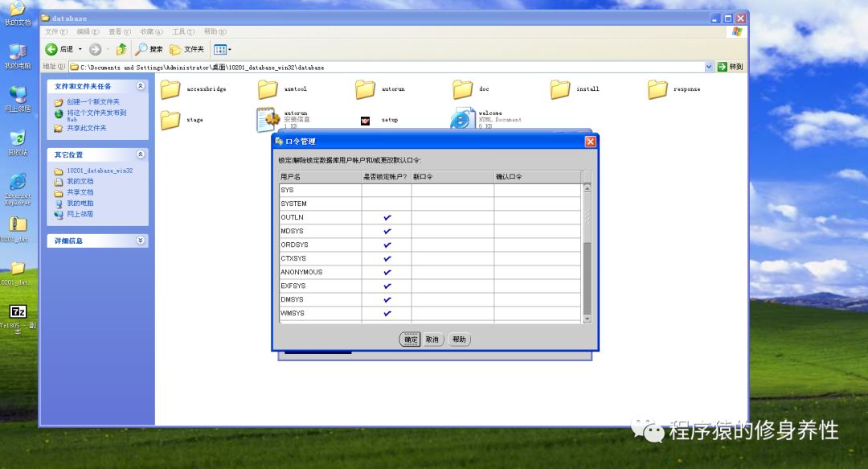The image size is (868, 469).
Task: Open the welcome HTML document
Action: point(461,118)
